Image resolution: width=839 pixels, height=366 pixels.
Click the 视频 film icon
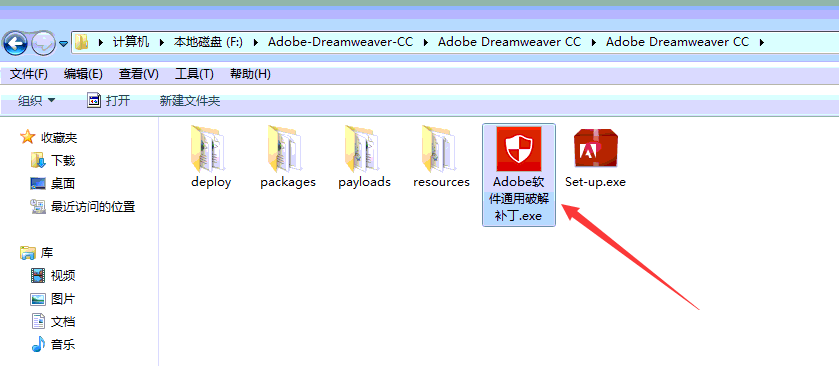(38, 276)
